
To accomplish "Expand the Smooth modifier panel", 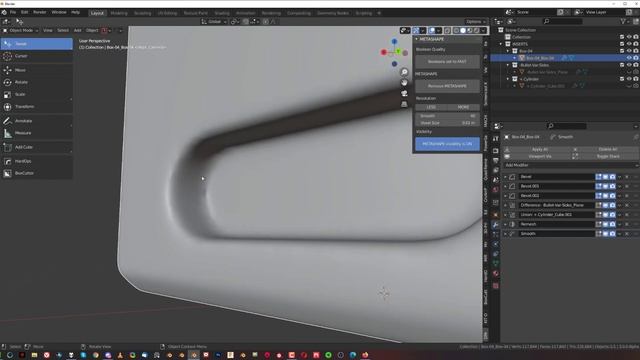I will pos(505,234).
